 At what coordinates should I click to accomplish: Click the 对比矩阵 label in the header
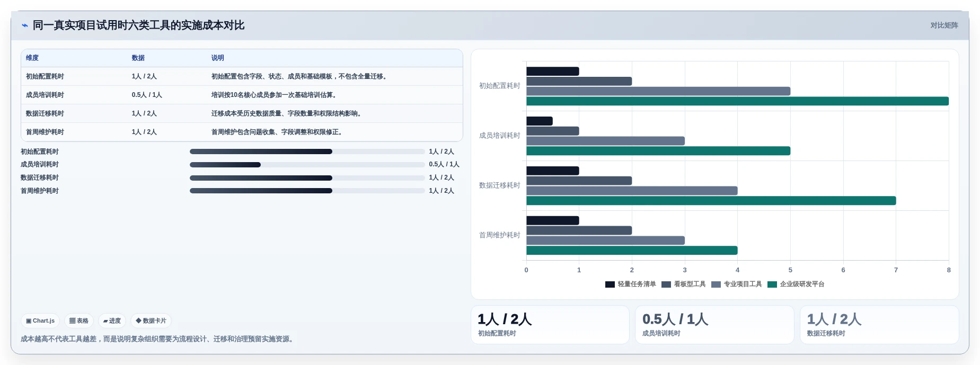click(944, 25)
